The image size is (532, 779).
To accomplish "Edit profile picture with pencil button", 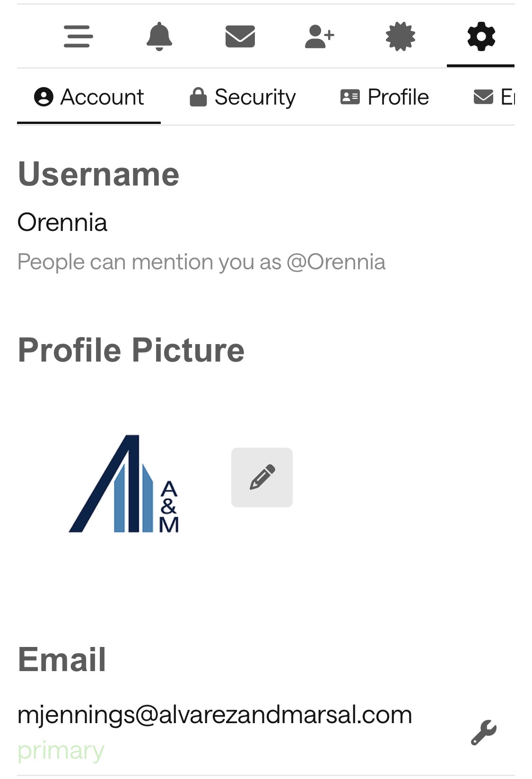I will point(262,477).
